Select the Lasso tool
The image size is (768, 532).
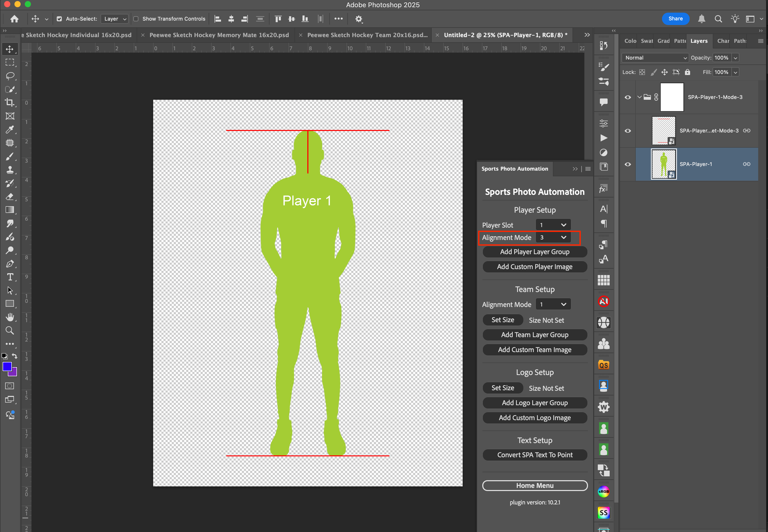click(10, 76)
